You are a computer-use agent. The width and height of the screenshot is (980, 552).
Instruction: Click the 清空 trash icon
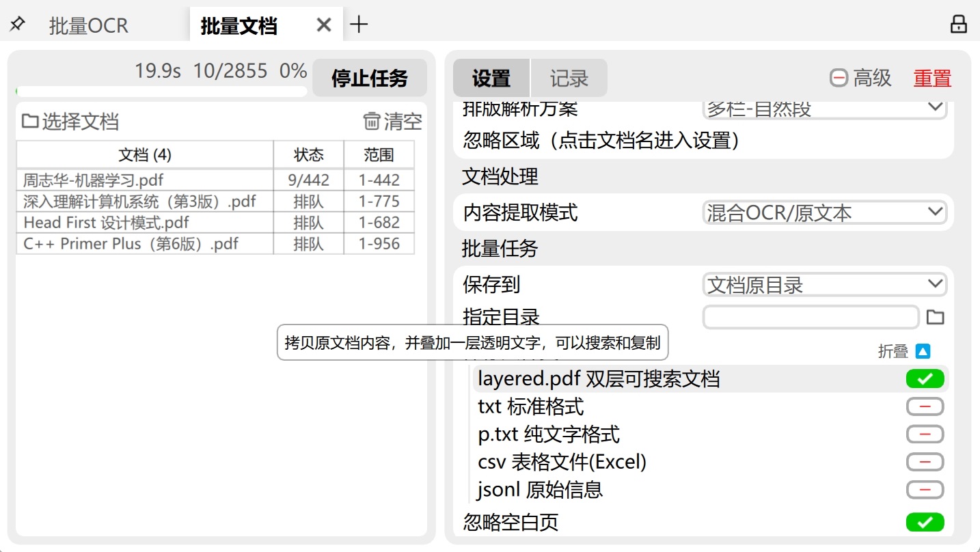(371, 122)
